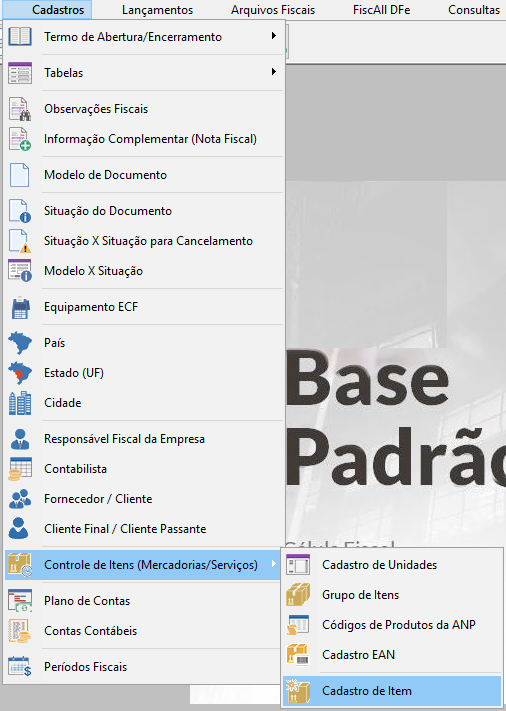The image size is (506, 711).
Task: Click the Cadastro de Item box icon
Action: (x=298, y=691)
